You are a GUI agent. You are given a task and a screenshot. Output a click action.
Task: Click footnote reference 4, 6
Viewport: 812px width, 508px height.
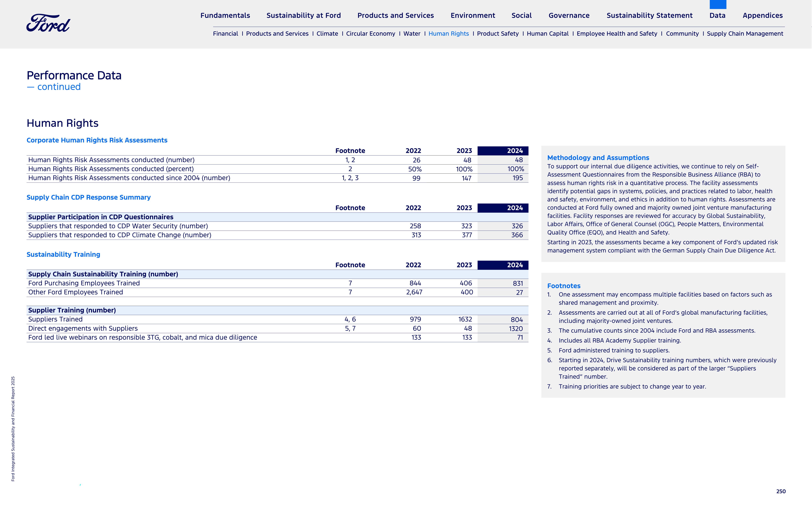(x=350, y=320)
